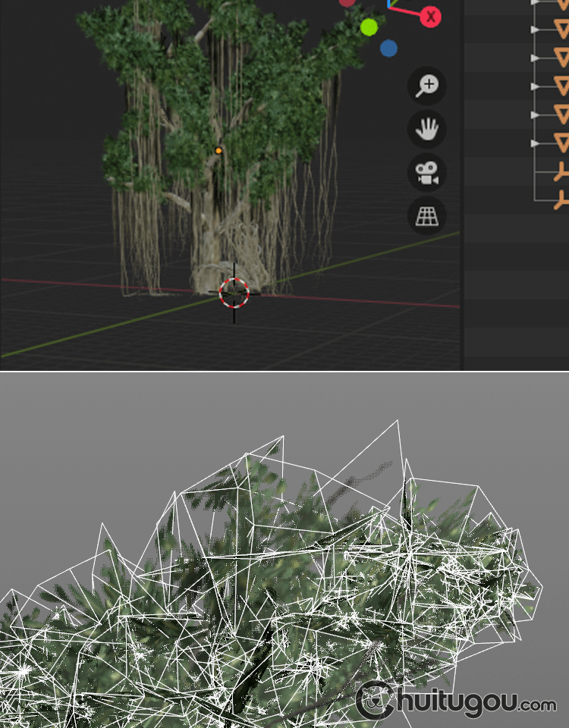Screen dimensions: 569x728
Task: Switch perspective/orthographic with the grid button
Action: click(427, 216)
